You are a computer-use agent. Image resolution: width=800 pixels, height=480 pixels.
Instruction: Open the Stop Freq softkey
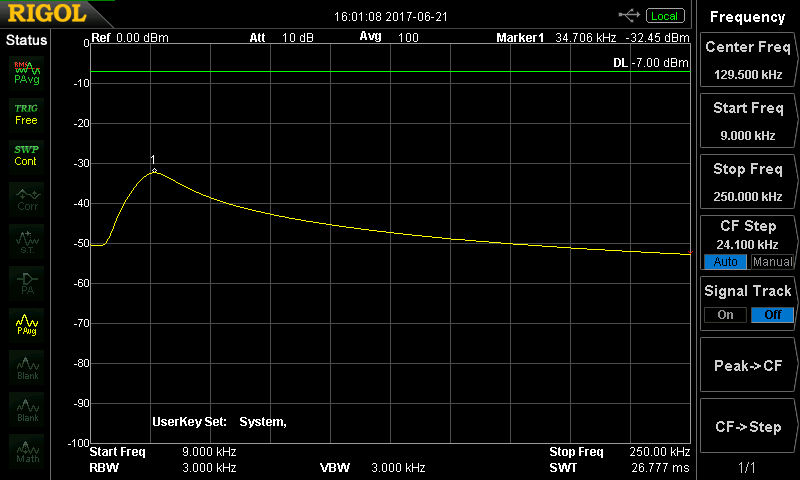747,182
